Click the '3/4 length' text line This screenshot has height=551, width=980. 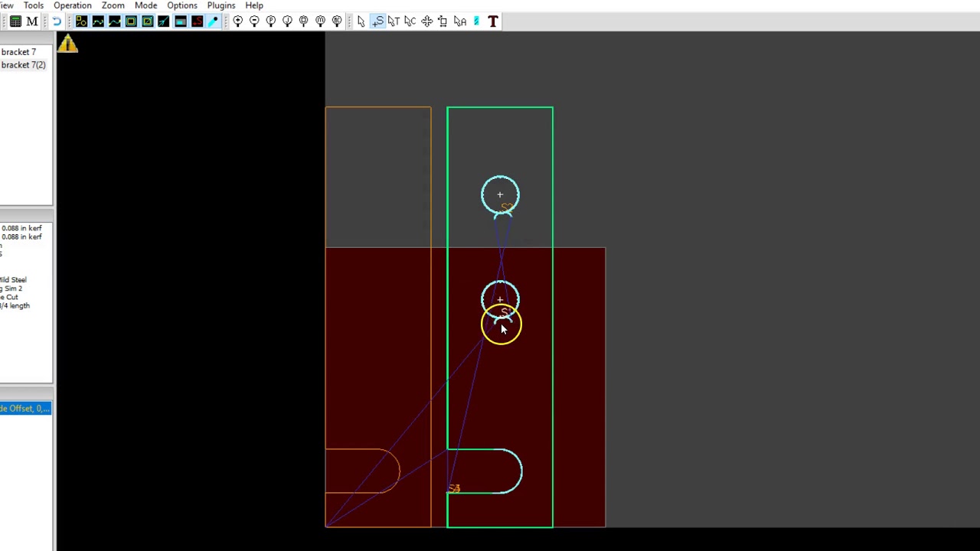click(15, 305)
